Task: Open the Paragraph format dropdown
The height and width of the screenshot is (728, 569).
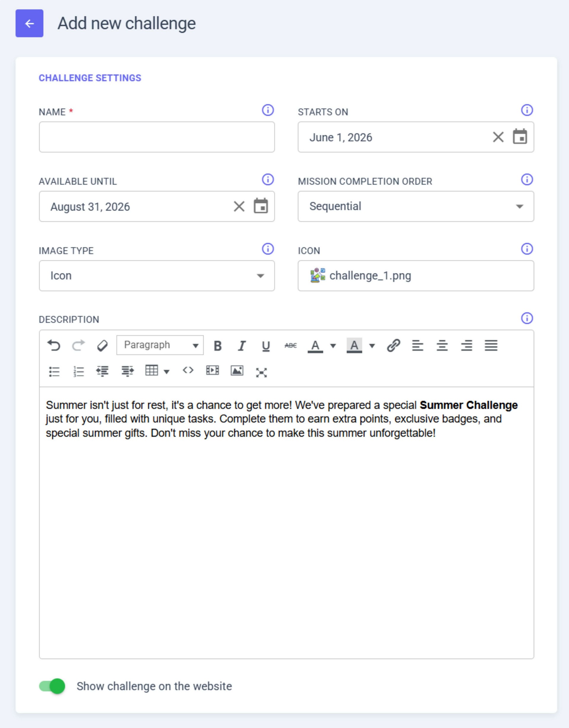Action: pyautogui.click(x=160, y=345)
